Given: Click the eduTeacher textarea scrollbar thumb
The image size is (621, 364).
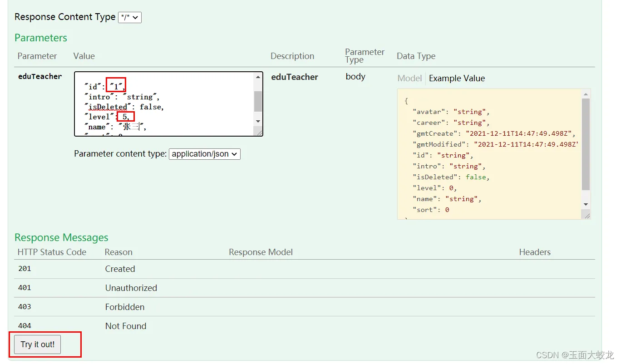Looking at the screenshot, I should point(258,101).
